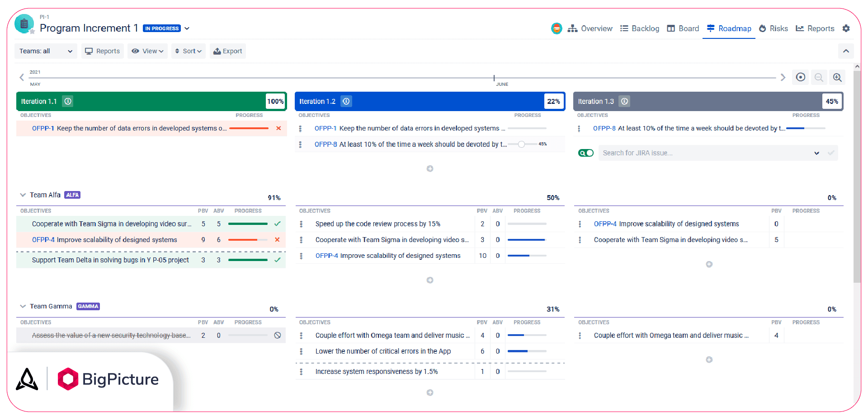
Task: Open info icon for Iteration 1.3
Action: (624, 101)
